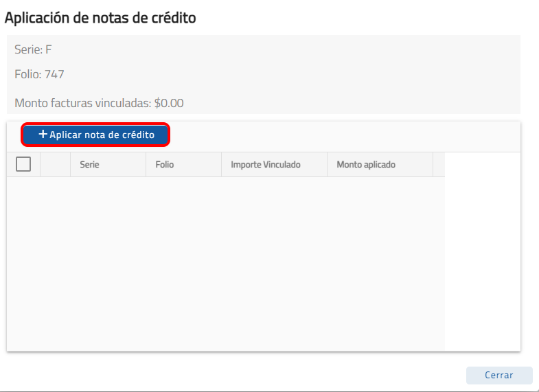Viewport: 539px width, 392px height.
Task: Click empty table area under Monto aplicado
Action: click(x=380, y=261)
